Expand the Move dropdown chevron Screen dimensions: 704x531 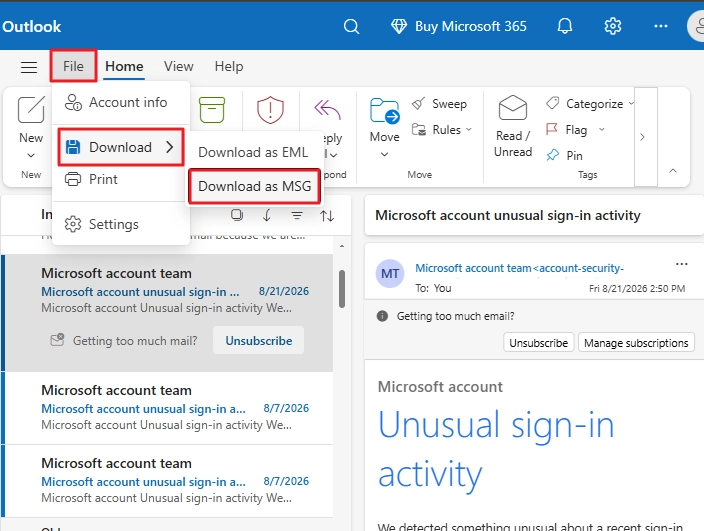tap(384, 154)
